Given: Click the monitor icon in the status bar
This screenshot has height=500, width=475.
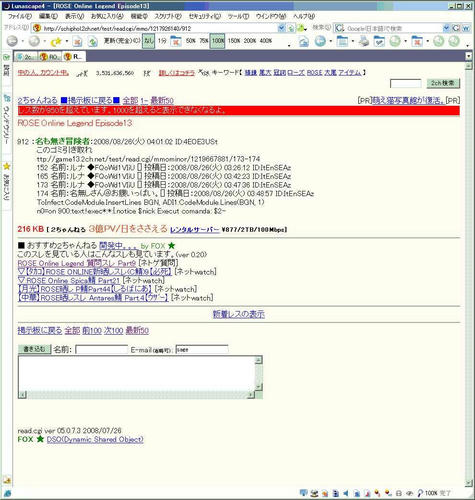Looking at the screenshot, I should click(303, 492).
